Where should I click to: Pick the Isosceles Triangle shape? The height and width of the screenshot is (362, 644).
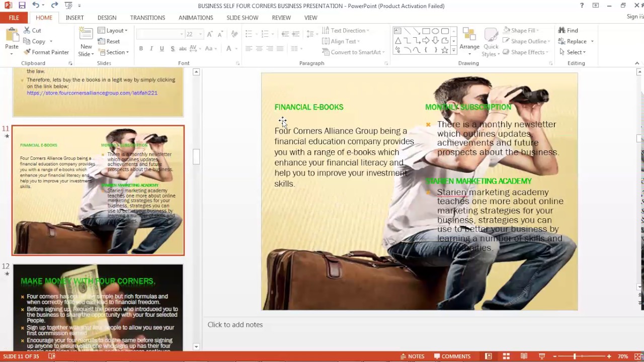click(398, 41)
